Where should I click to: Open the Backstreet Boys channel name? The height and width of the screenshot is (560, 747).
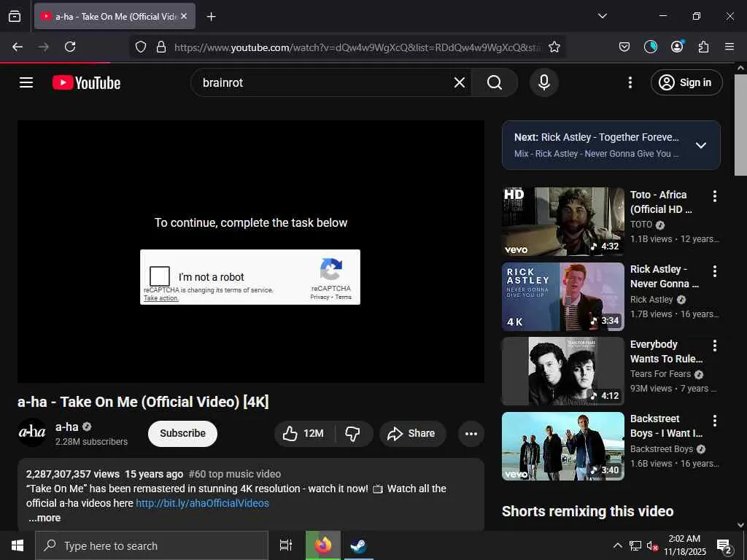coord(661,449)
